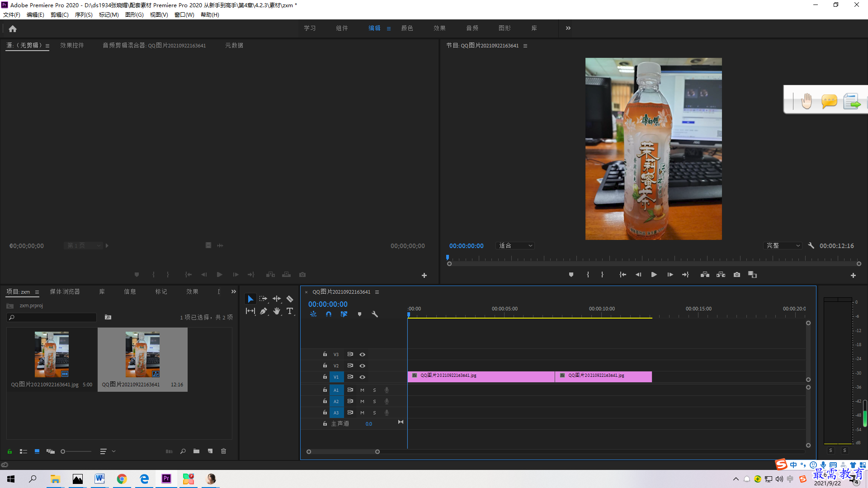Select the Razor tool in tools panel
Screen dimensions: 868x488
[x=290, y=299]
